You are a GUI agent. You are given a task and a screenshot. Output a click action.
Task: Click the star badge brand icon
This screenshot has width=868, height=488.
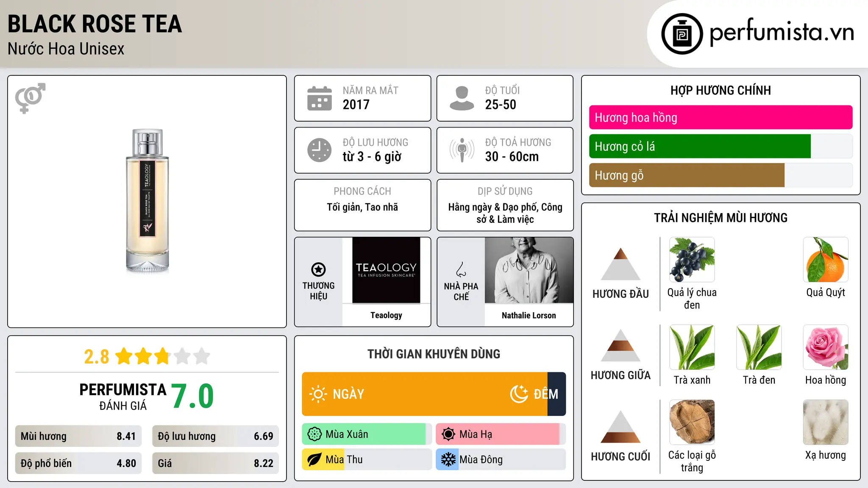point(318,269)
